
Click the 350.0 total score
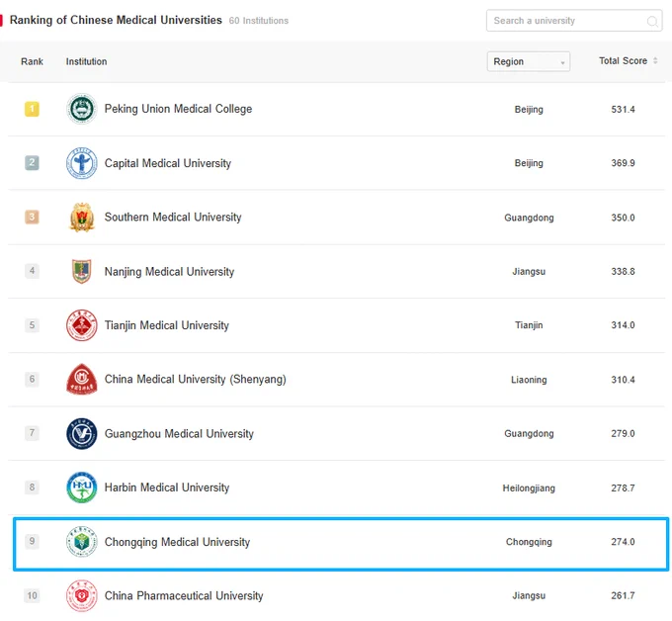pyautogui.click(x=623, y=218)
